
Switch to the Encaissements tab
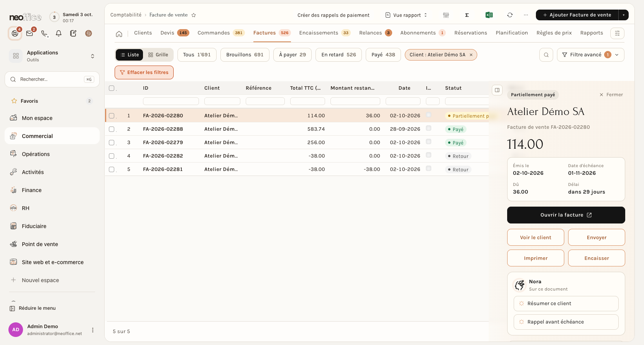click(325, 33)
